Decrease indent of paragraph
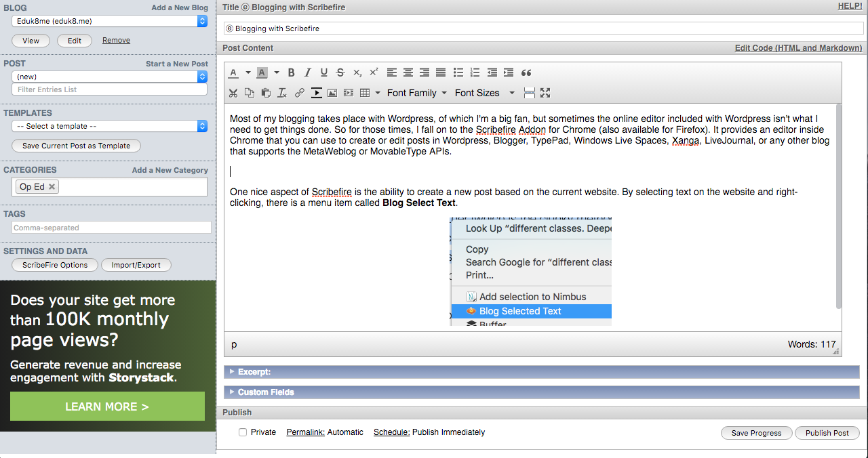This screenshot has width=868, height=458. click(492, 72)
